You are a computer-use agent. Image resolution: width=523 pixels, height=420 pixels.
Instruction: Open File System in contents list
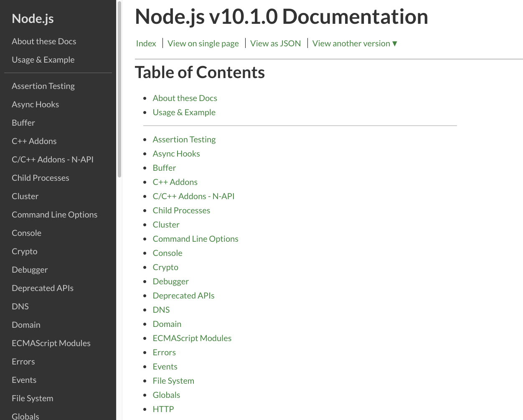pos(173,381)
